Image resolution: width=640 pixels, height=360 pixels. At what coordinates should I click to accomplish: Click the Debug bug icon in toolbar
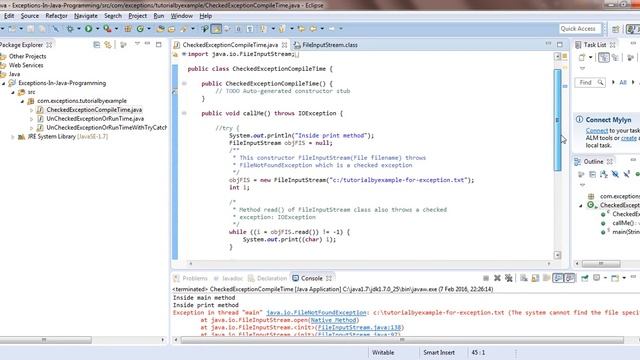point(70,29)
